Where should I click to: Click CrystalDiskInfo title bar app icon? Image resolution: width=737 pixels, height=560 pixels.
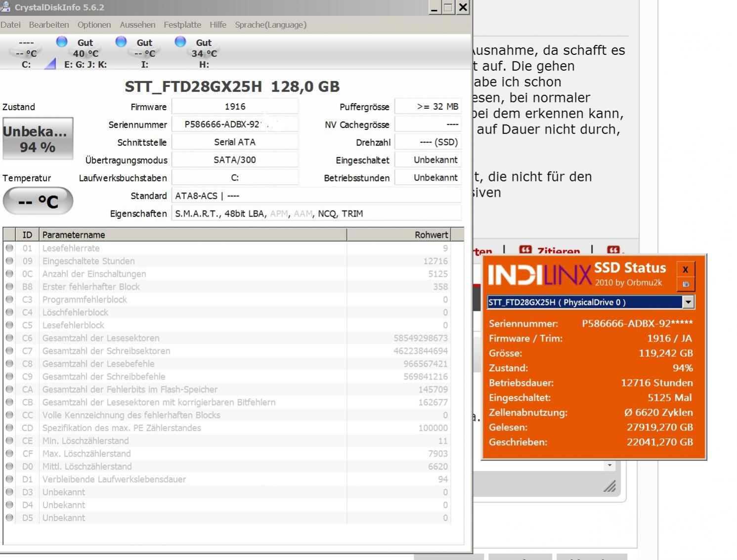tap(5, 7)
